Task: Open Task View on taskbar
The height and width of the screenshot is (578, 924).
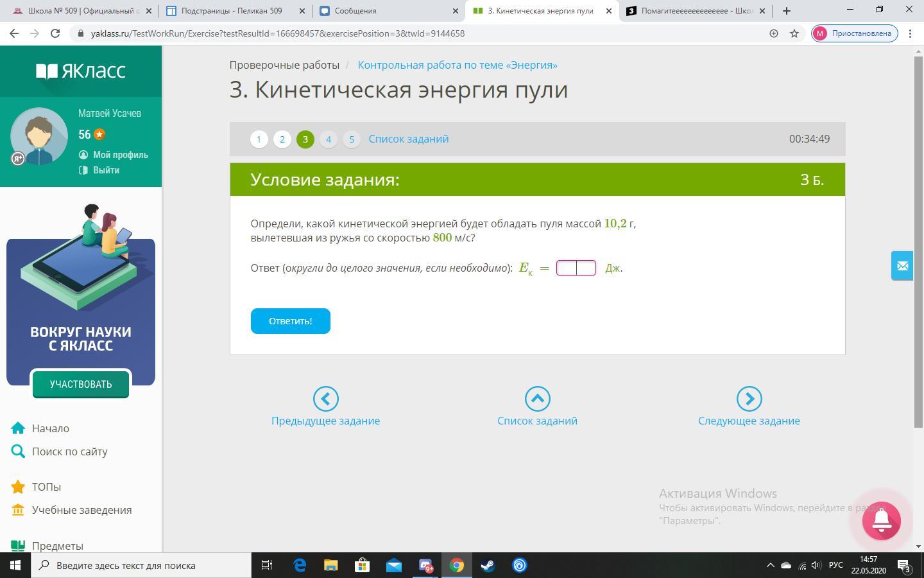Action: pyautogui.click(x=267, y=565)
